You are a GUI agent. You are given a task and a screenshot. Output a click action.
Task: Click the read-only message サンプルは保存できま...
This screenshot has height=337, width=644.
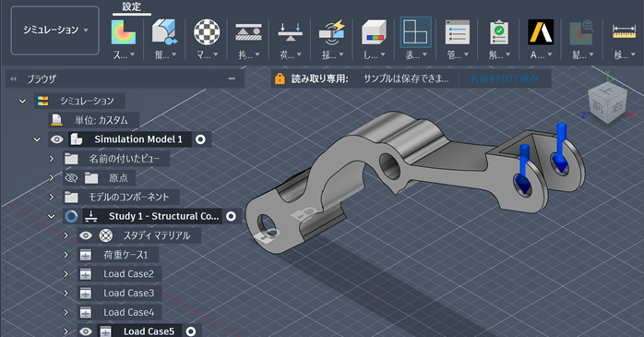[406, 78]
